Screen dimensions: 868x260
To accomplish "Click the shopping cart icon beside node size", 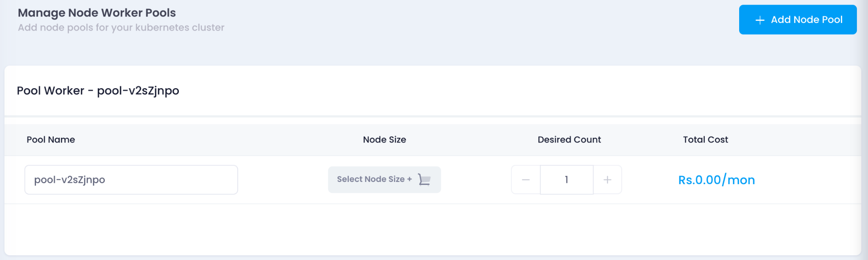I will coord(424,179).
